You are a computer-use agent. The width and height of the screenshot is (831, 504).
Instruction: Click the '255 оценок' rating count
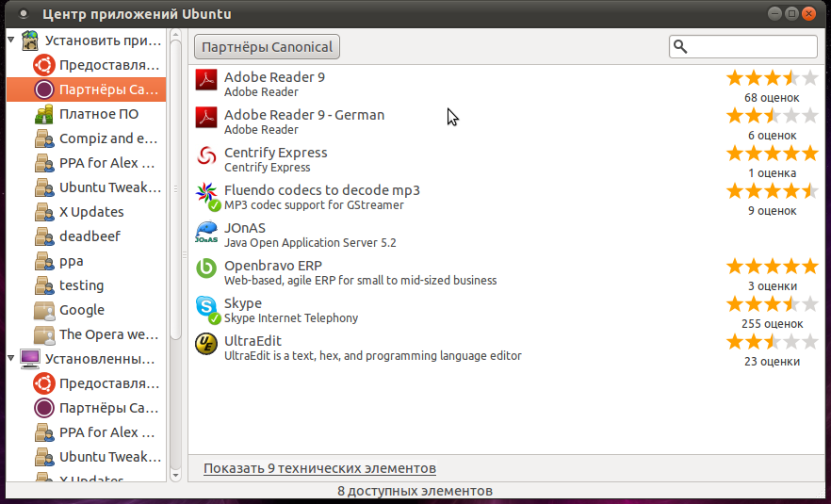pos(773,324)
